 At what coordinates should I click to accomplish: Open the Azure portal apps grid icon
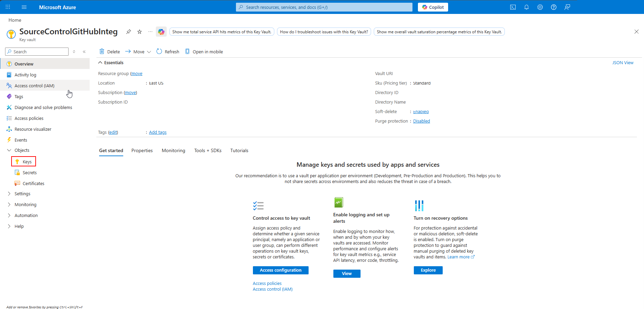point(8,7)
